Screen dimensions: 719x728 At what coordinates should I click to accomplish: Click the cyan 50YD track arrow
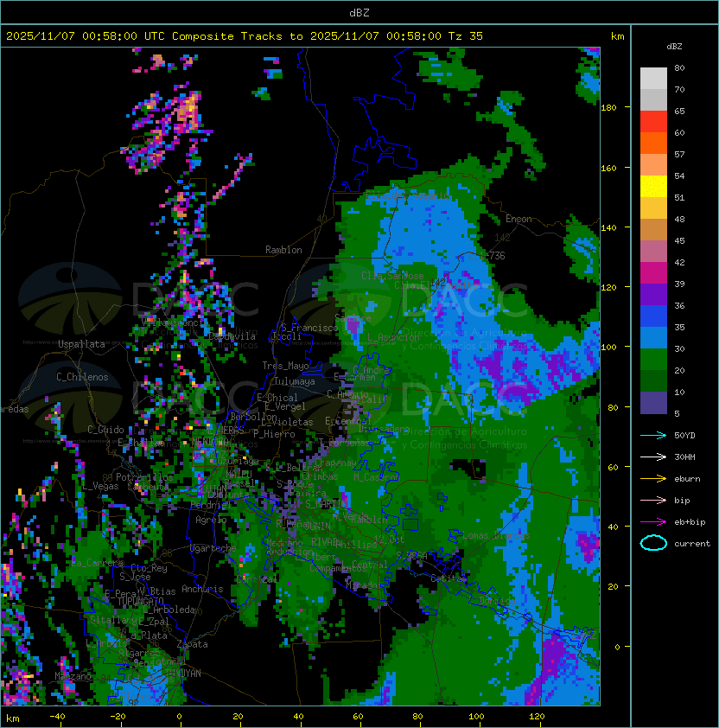[653, 436]
